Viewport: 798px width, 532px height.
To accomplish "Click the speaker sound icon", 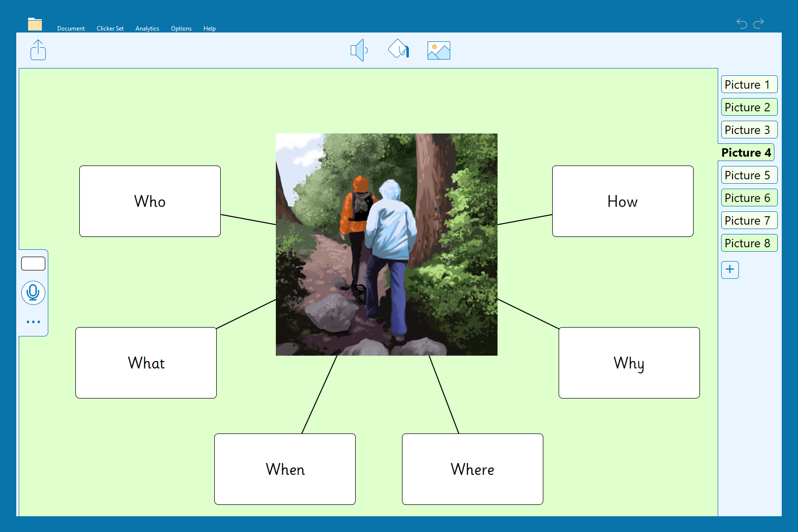I will [x=359, y=50].
